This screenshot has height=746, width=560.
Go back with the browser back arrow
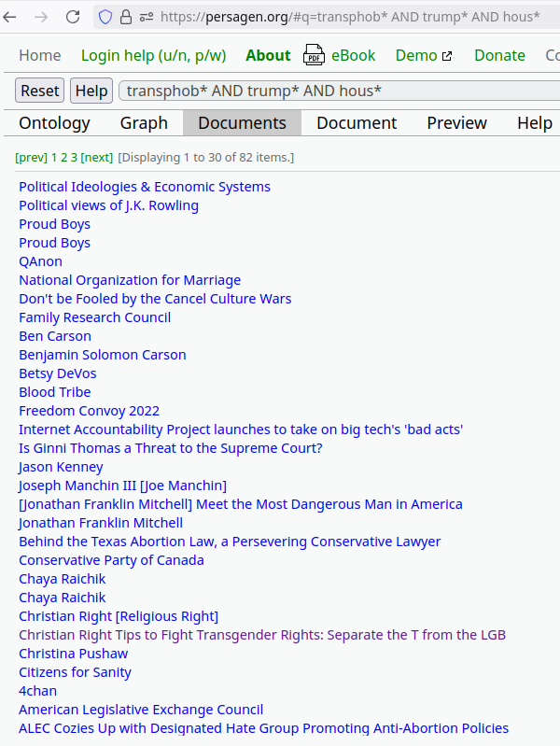tap(9, 17)
